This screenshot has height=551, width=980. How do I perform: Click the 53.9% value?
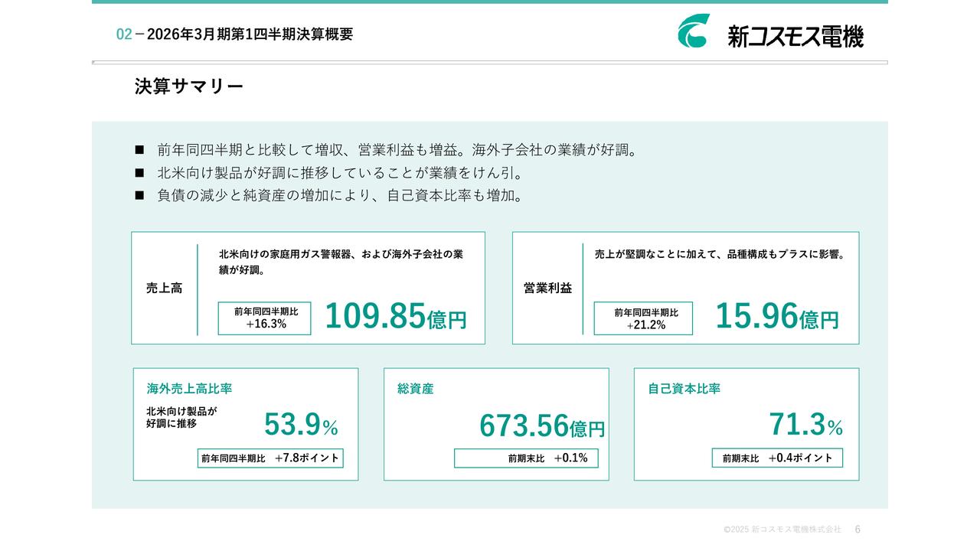(301, 424)
